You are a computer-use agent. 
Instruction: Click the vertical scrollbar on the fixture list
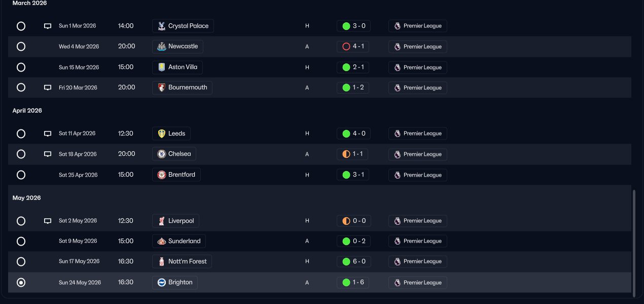[x=634, y=244]
